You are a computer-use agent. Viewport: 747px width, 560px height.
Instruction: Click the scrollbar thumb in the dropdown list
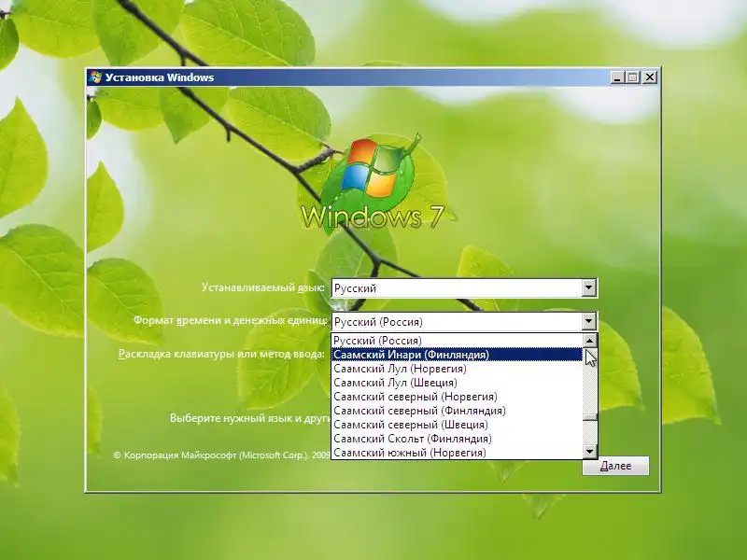coord(590,417)
